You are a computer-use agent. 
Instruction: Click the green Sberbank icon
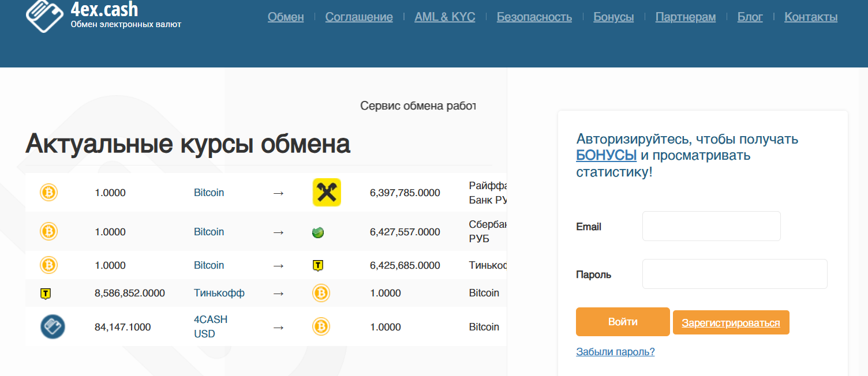[317, 232]
